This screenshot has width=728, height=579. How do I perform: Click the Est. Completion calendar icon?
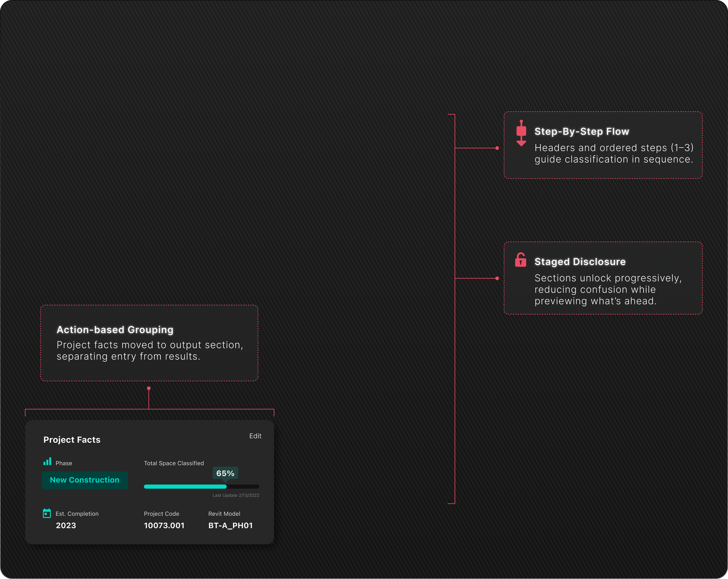47,513
